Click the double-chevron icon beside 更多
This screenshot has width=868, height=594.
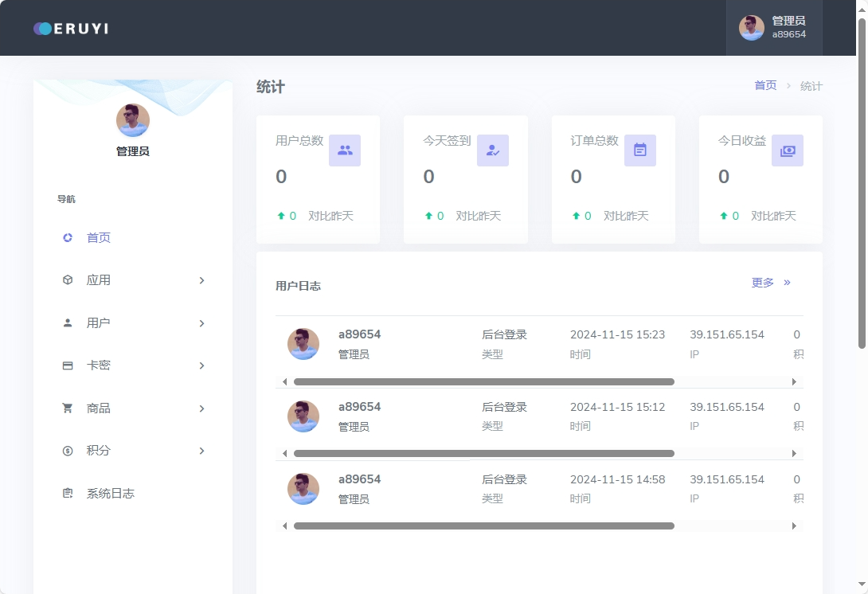pos(787,283)
